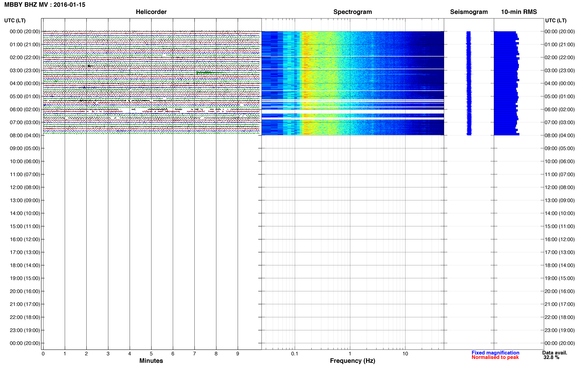Click "18:00 (14:00)" on the RMS-side time axis
Screen dimensions: 588x368
coord(560,265)
